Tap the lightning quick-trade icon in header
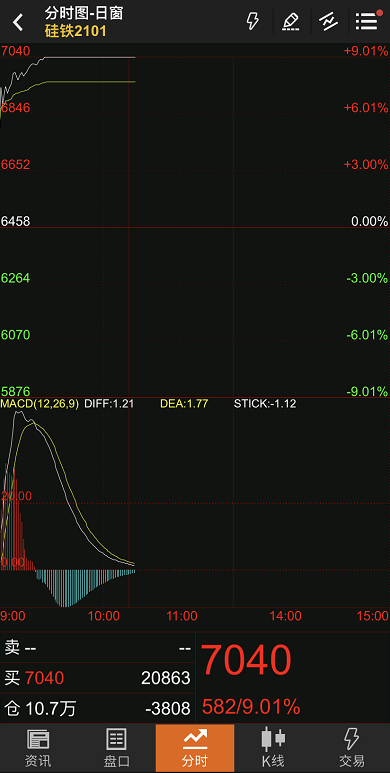 click(x=252, y=22)
